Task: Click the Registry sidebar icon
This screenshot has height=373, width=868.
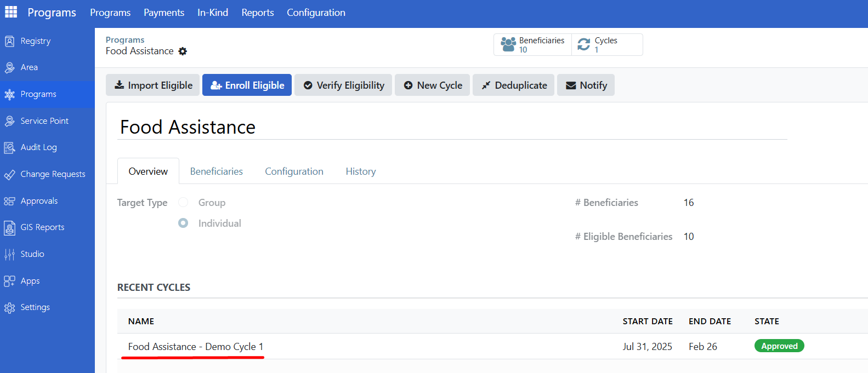Action: pyautogui.click(x=9, y=41)
